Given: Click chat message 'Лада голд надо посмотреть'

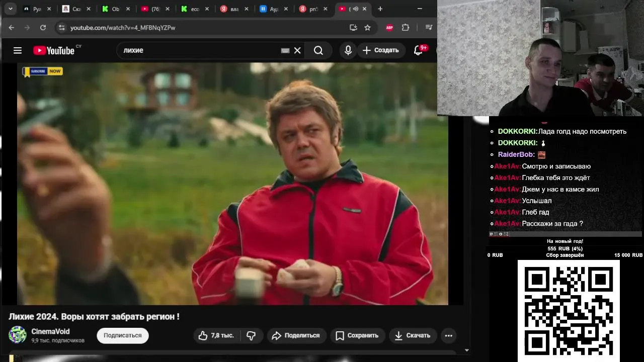Looking at the screenshot, I should (x=582, y=131).
